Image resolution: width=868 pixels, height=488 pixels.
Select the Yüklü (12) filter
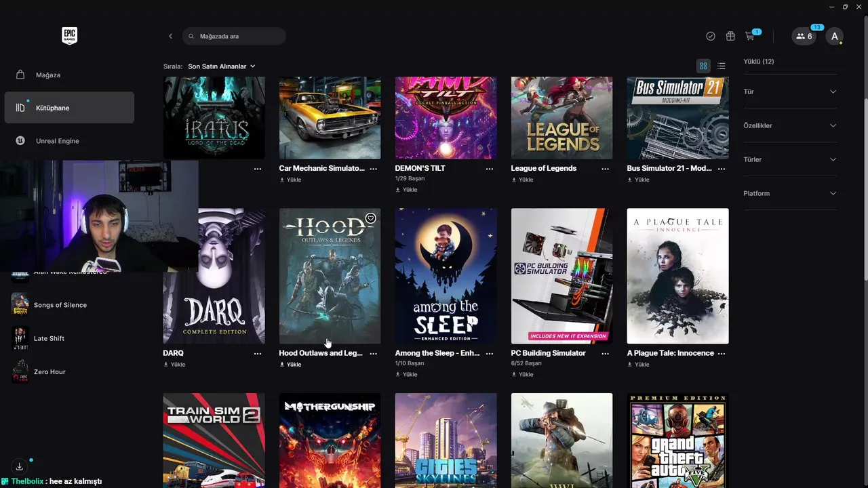click(759, 62)
